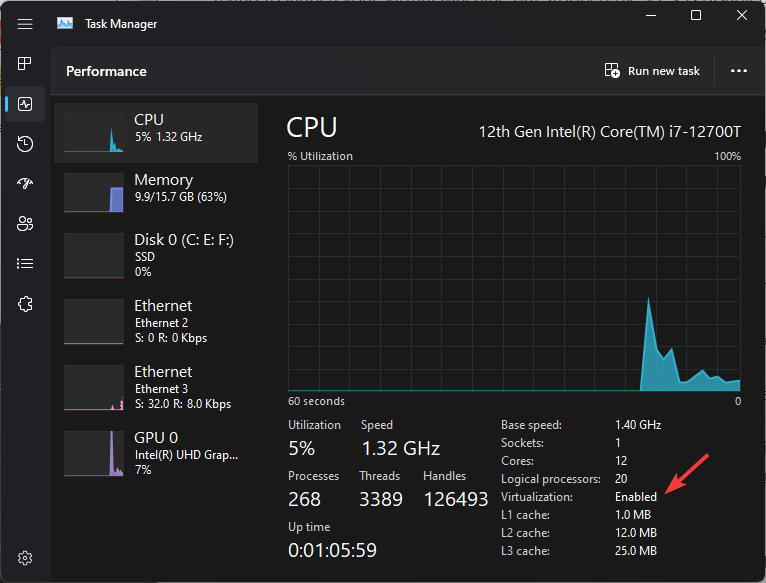Select the CPU performance item
Screen dimensions: 766x583
point(156,133)
